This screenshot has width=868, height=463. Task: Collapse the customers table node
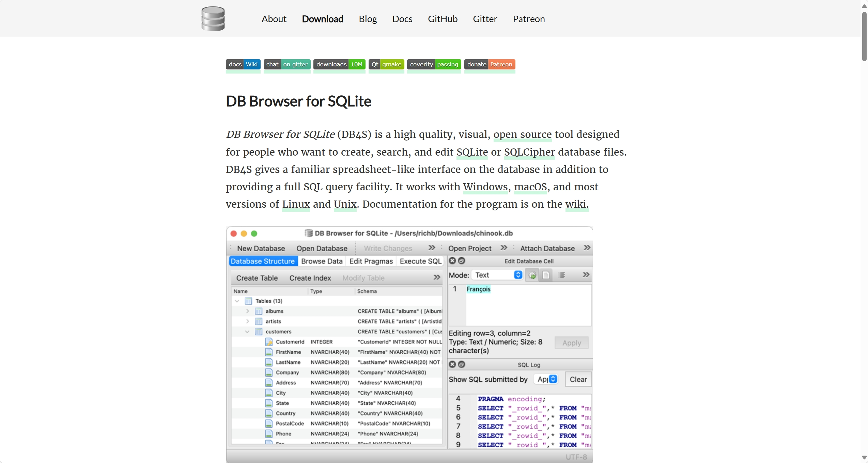click(247, 332)
